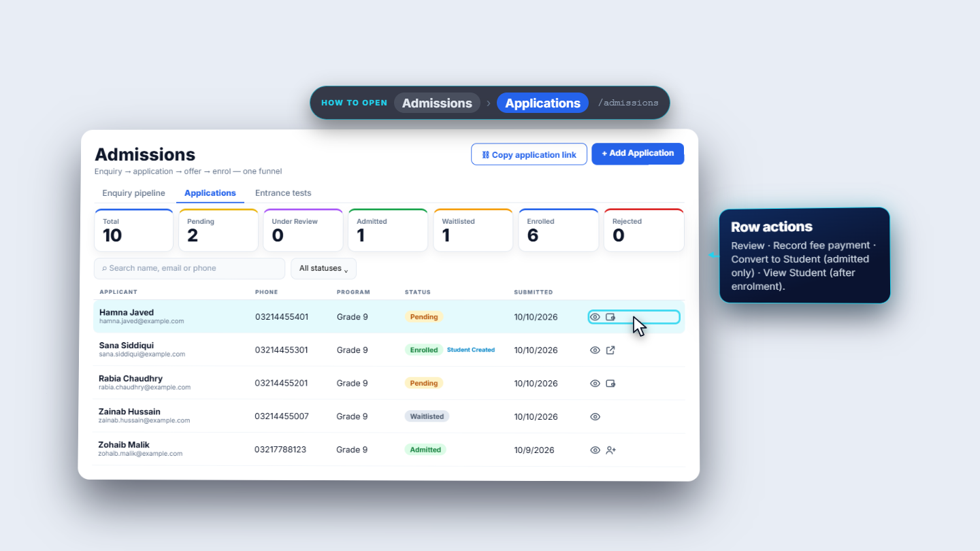Click applicant name Hamna Javed

[127, 313]
